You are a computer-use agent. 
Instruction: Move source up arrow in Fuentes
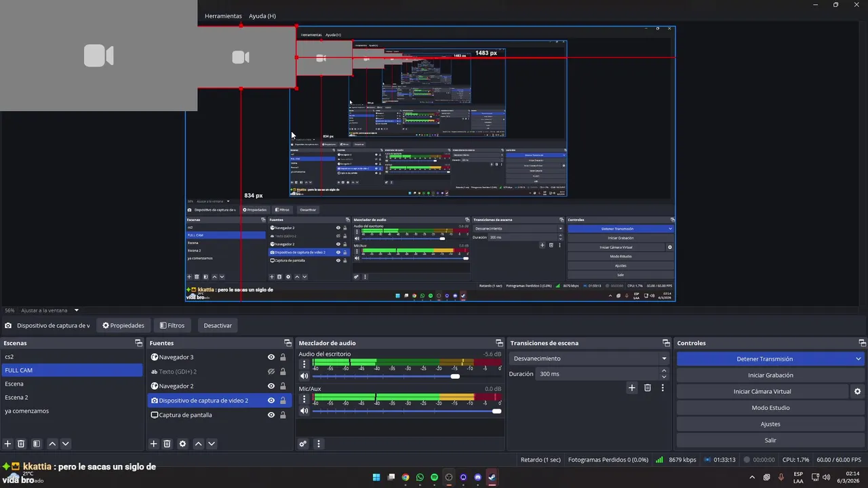pyautogui.click(x=198, y=444)
